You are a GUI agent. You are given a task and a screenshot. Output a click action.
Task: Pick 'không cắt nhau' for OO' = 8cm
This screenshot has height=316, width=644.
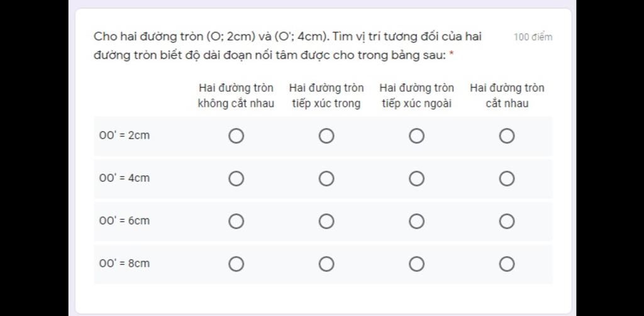(236, 264)
